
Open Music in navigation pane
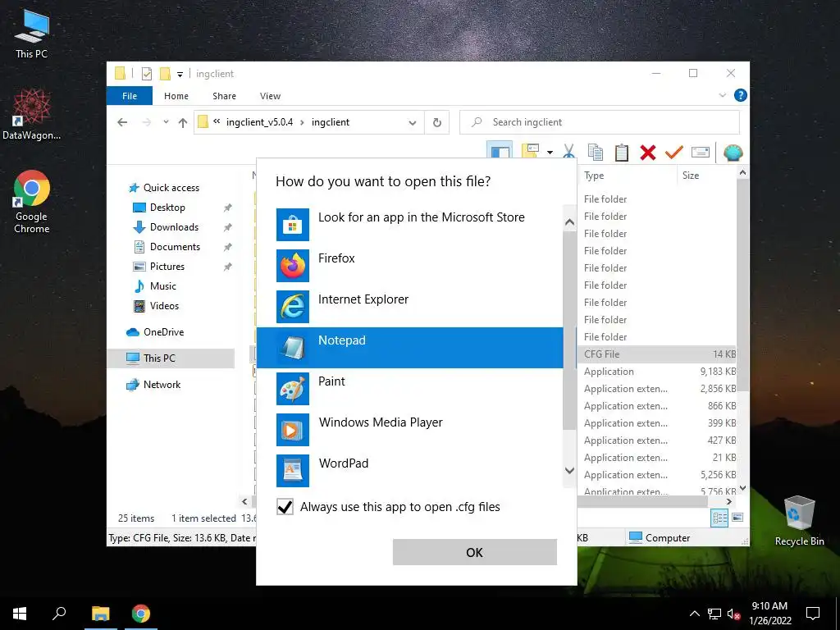(x=163, y=286)
